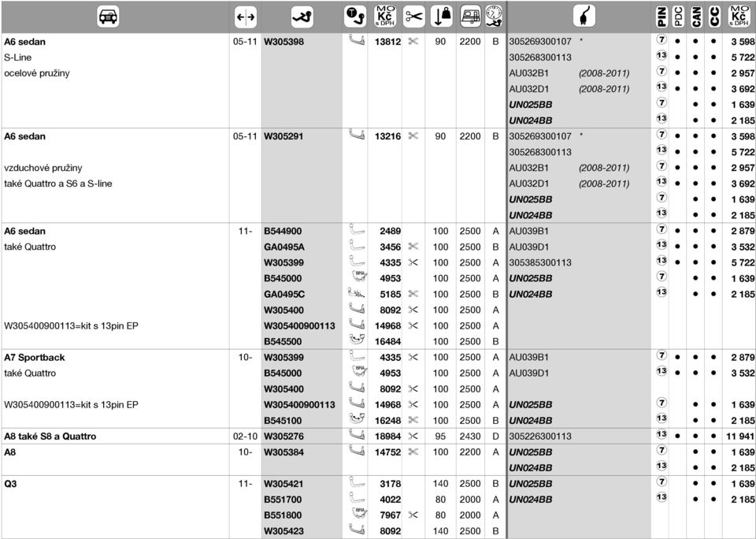
Task: Click the PIN column header
Action: [x=661, y=17]
